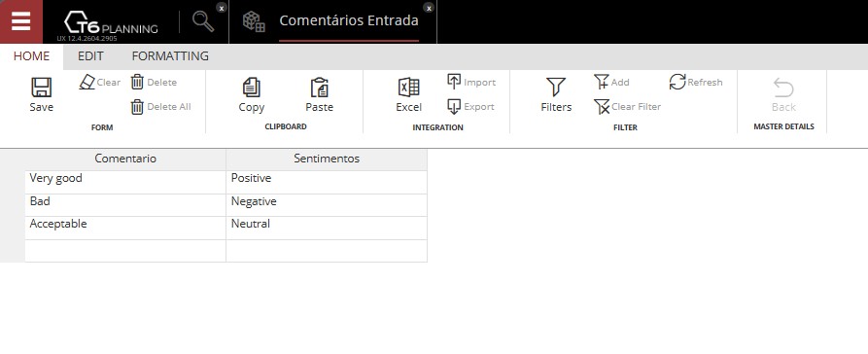Click the Add filter button
Image resolution: width=868 pixels, height=354 pixels.
(611, 82)
